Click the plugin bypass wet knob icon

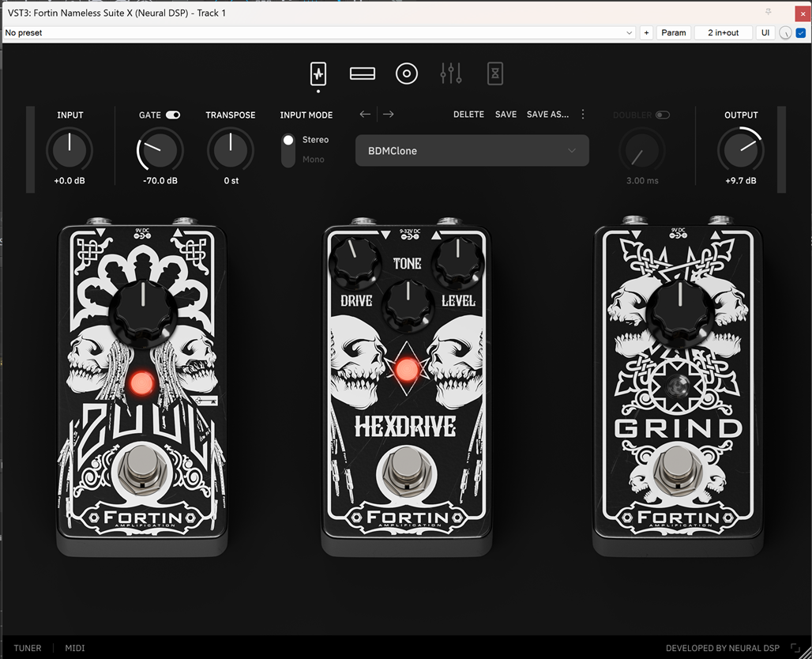pyautogui.click(x=785, y=32)
